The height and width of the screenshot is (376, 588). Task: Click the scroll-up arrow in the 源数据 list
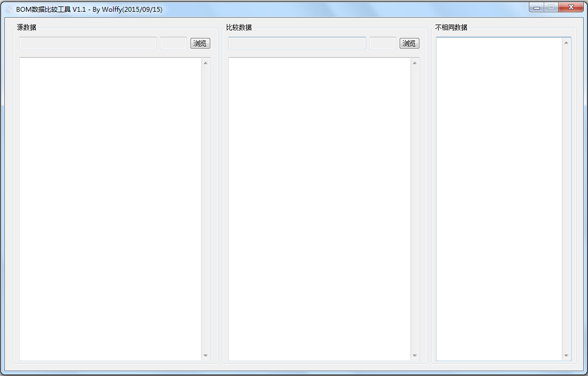coord(205,62)
